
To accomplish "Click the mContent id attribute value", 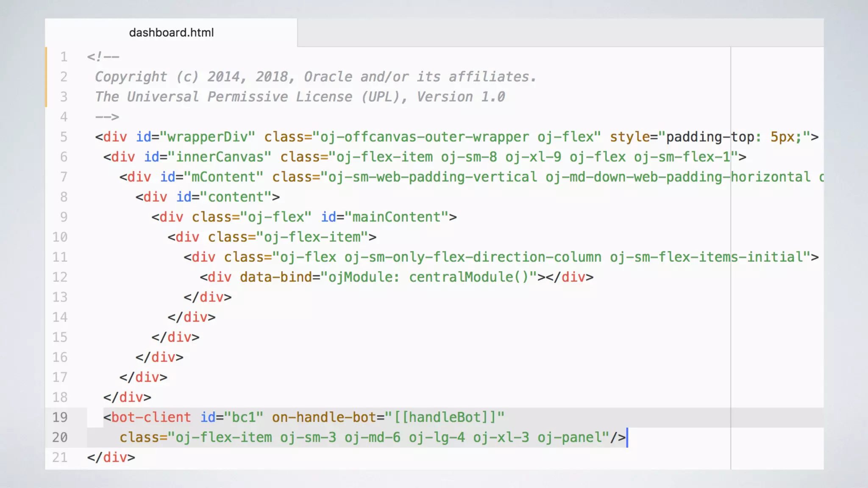I will [223, 177].
